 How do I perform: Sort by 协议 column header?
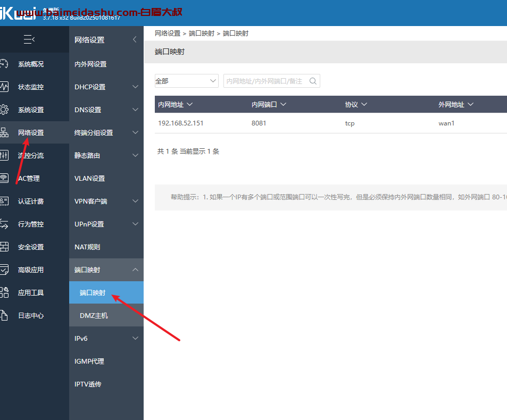[x=356, y=104]
